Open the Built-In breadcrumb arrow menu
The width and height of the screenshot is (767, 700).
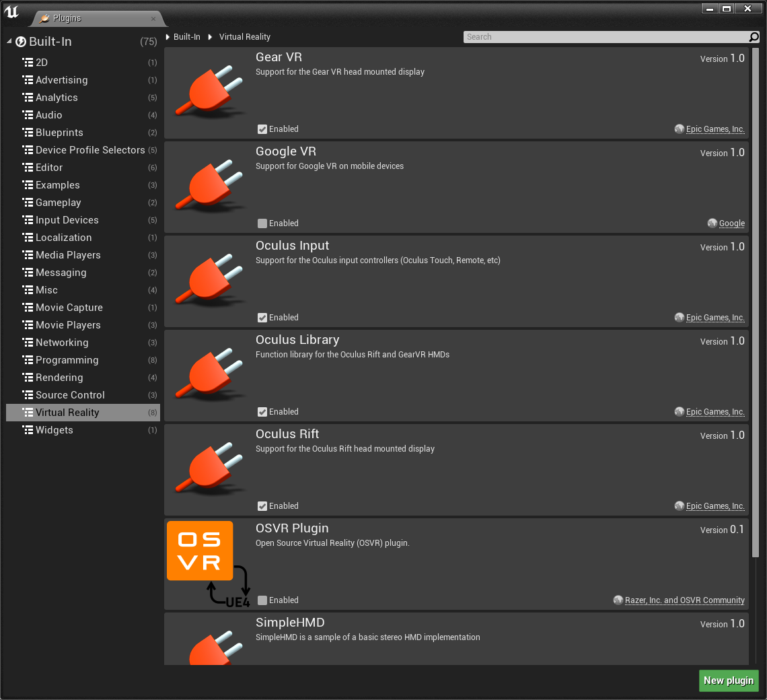pyautogui.click(x=168, y=37)
